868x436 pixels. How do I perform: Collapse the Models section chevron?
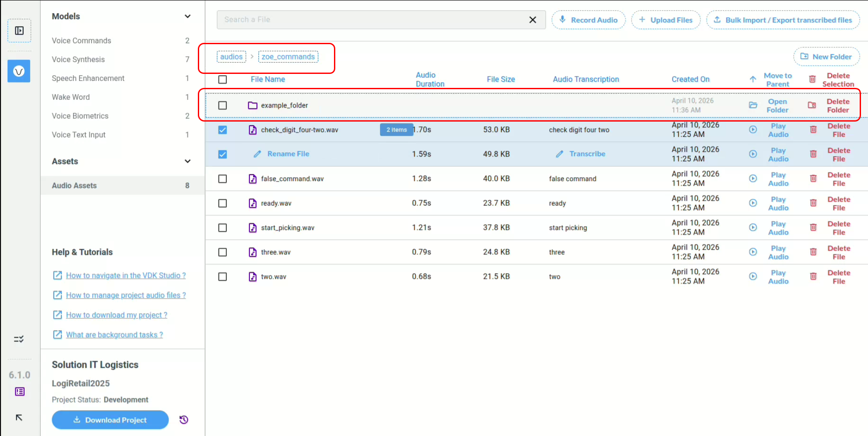(187, 17)
